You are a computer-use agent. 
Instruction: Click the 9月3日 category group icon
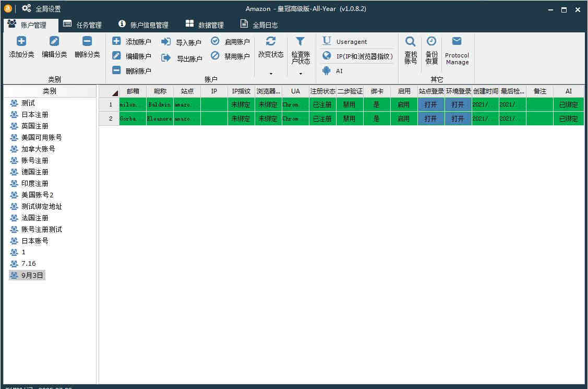pyautogui.click(x=14, y=275)
